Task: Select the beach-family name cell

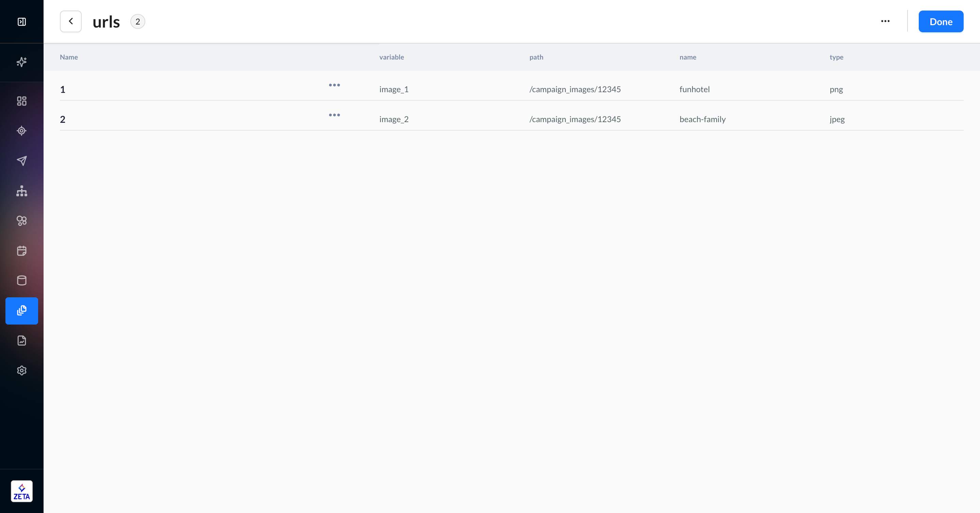Action: (x=702, y=119)
